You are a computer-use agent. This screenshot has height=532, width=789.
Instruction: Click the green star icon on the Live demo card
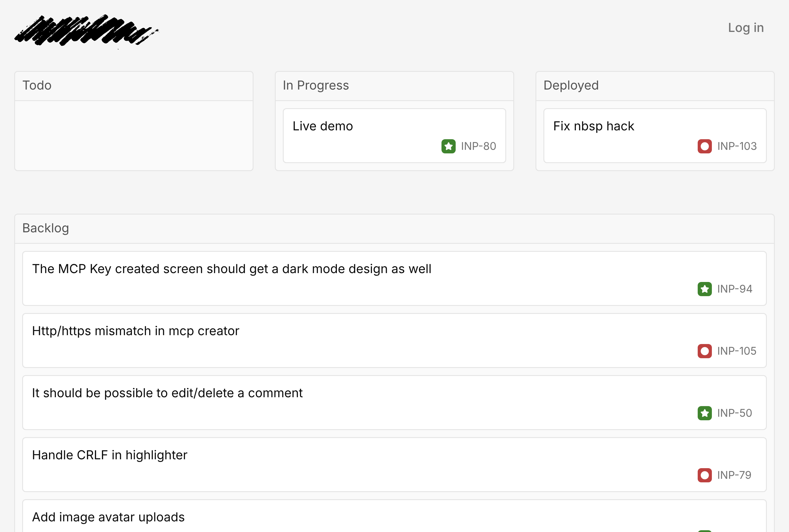click(x=449, y=146)
